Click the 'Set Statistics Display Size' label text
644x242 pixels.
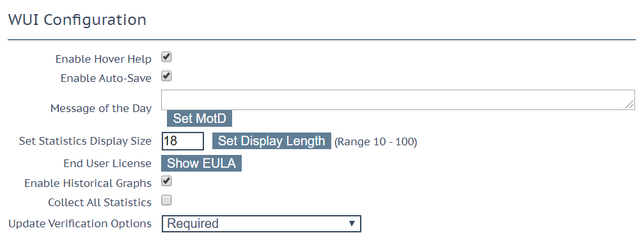click(85, 141)
